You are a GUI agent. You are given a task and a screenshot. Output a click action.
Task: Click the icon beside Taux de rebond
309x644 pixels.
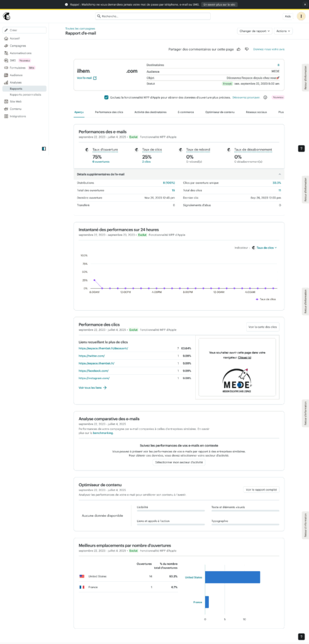click(181, 150)
